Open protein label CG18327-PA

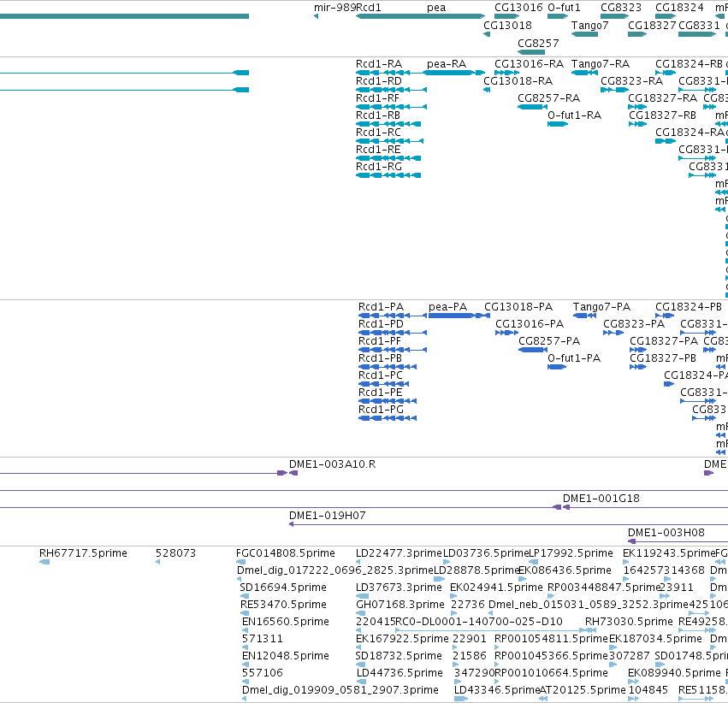[664, 341]
